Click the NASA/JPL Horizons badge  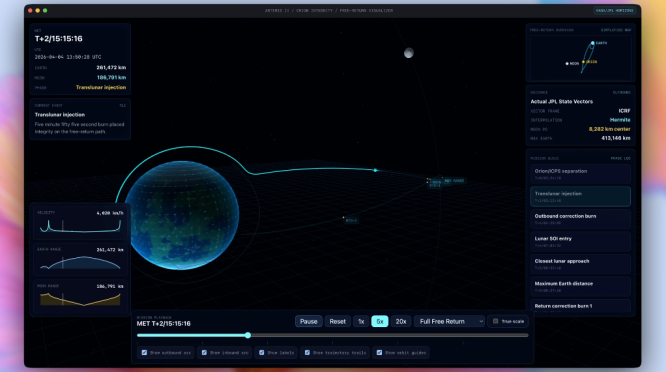[x=615, y=10]
